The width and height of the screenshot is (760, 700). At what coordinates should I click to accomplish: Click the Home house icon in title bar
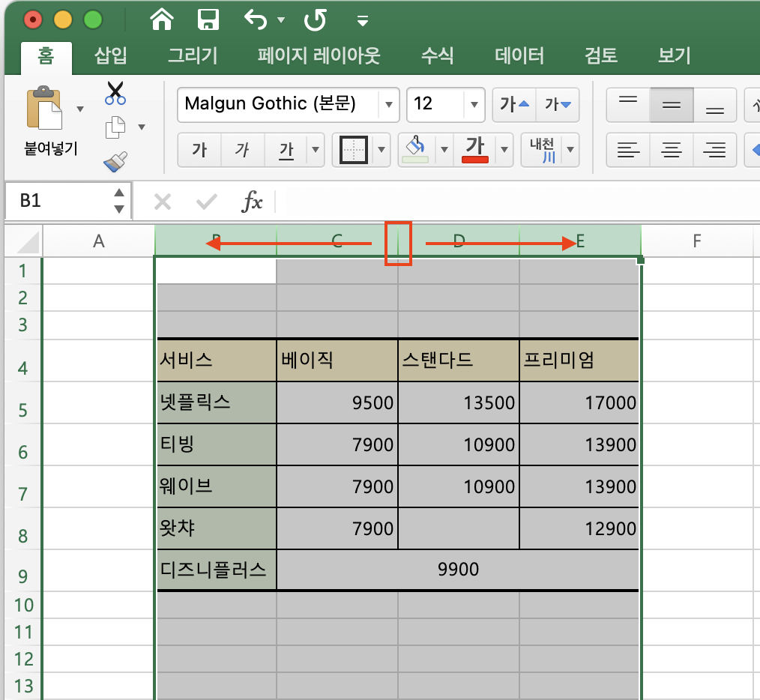tap(161, 20)
